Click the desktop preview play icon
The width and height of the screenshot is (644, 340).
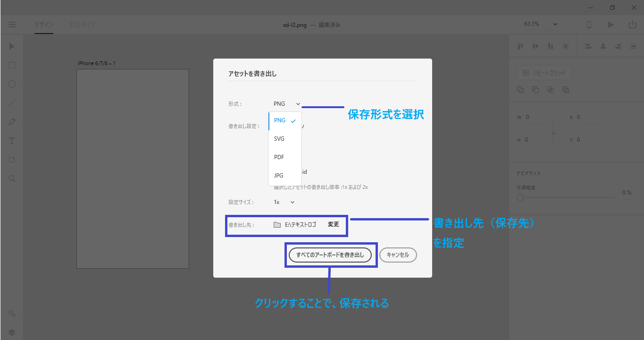tap(611, 25)
